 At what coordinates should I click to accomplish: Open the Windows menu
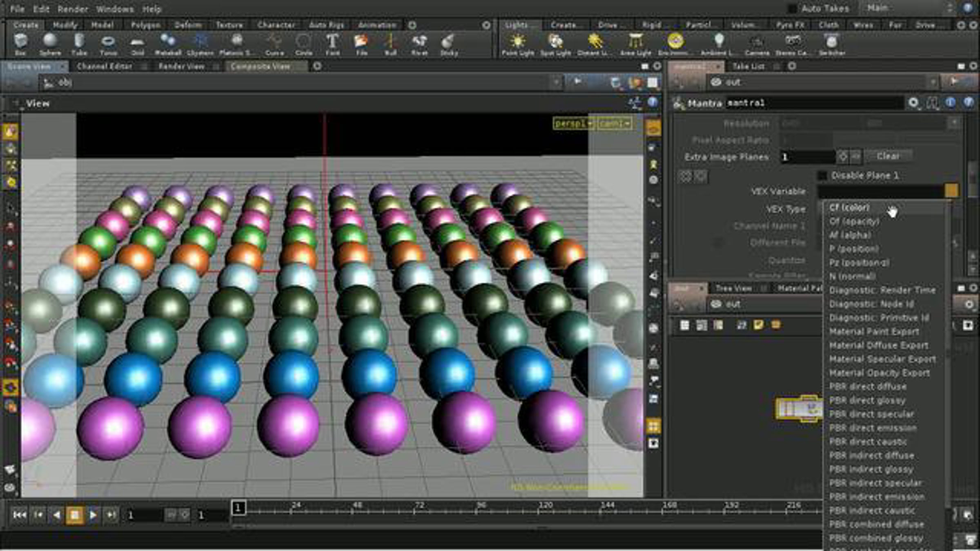click(115, 9)
